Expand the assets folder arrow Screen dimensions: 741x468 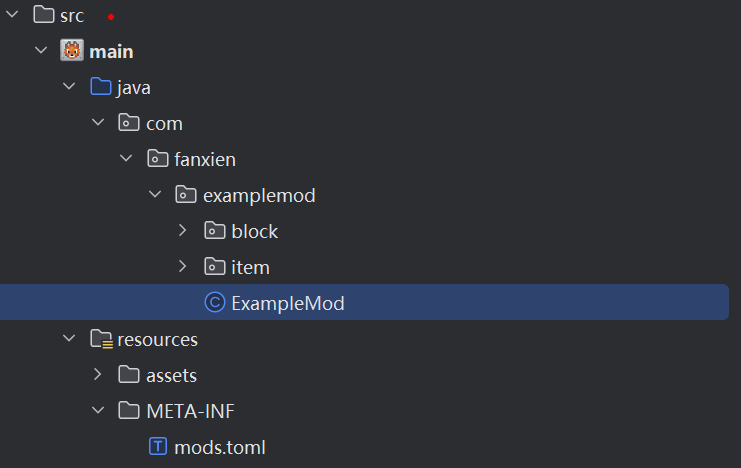pyautogui.click(x=97, y=375)
